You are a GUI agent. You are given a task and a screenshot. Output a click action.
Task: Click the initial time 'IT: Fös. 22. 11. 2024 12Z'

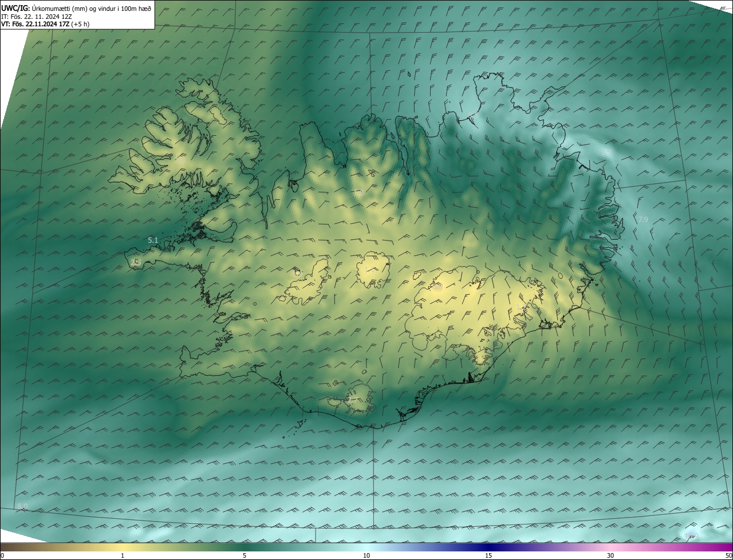click(37, 16)
